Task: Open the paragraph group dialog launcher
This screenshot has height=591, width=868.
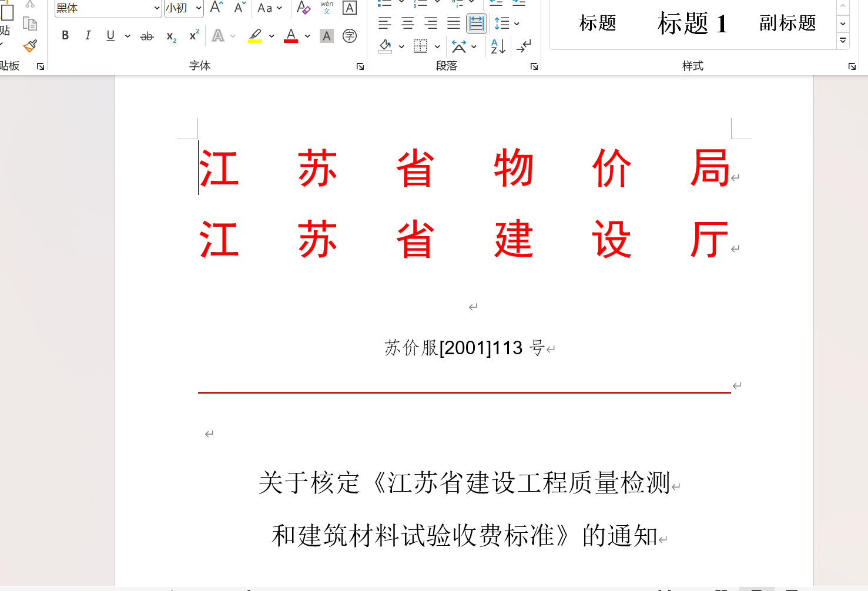Action: point(534,66)
